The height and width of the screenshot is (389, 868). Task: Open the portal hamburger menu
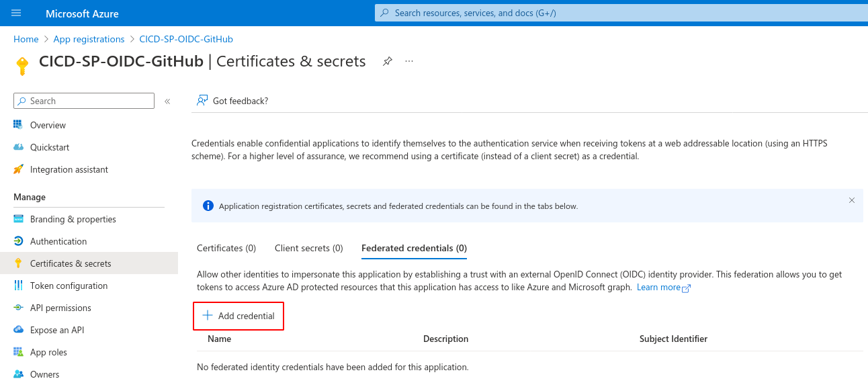(17, 13)
